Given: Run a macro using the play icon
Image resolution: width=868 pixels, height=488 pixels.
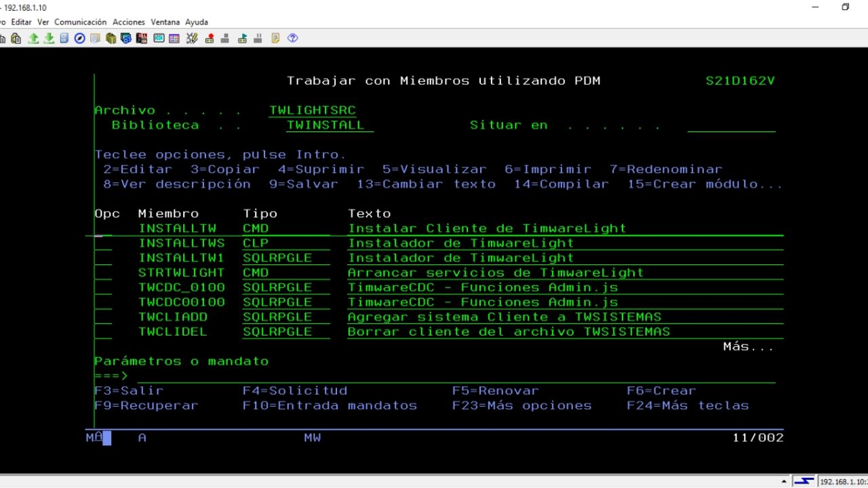Looking at the screenshot, I should pyautogui.click(x=242, y=38).
